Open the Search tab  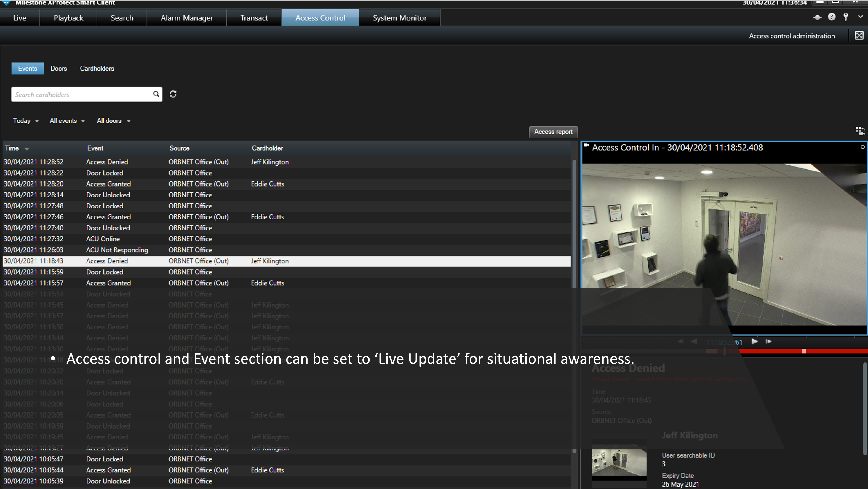click(122, 18)
